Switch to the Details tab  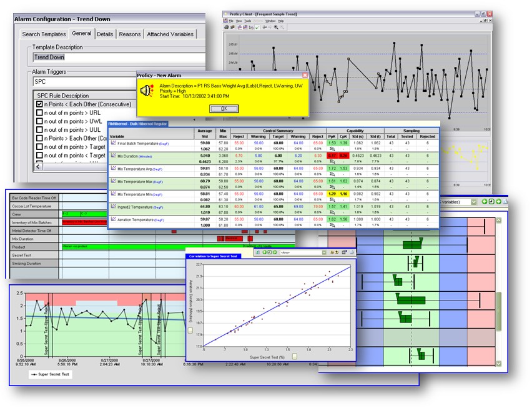point(105,34)
